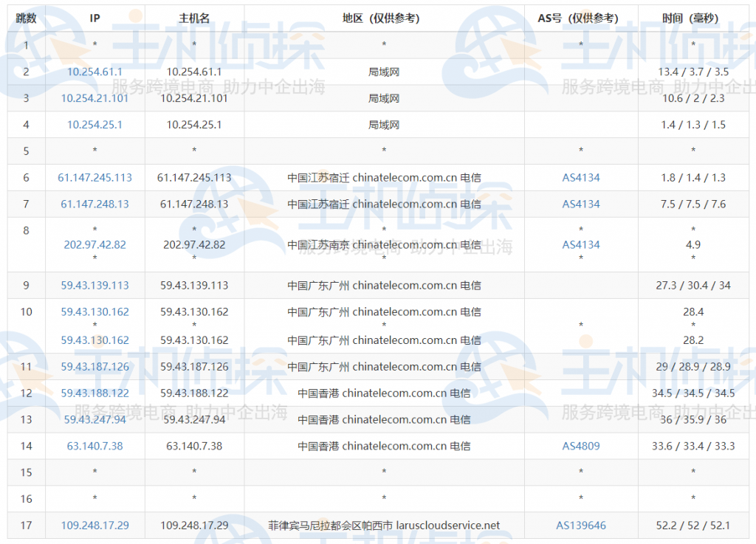Select hostname cell 61.147.245.113

194,178
